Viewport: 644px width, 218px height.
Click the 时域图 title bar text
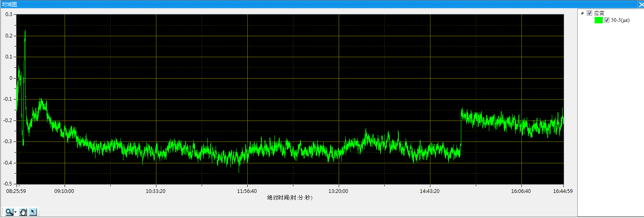tap(9, 4)
